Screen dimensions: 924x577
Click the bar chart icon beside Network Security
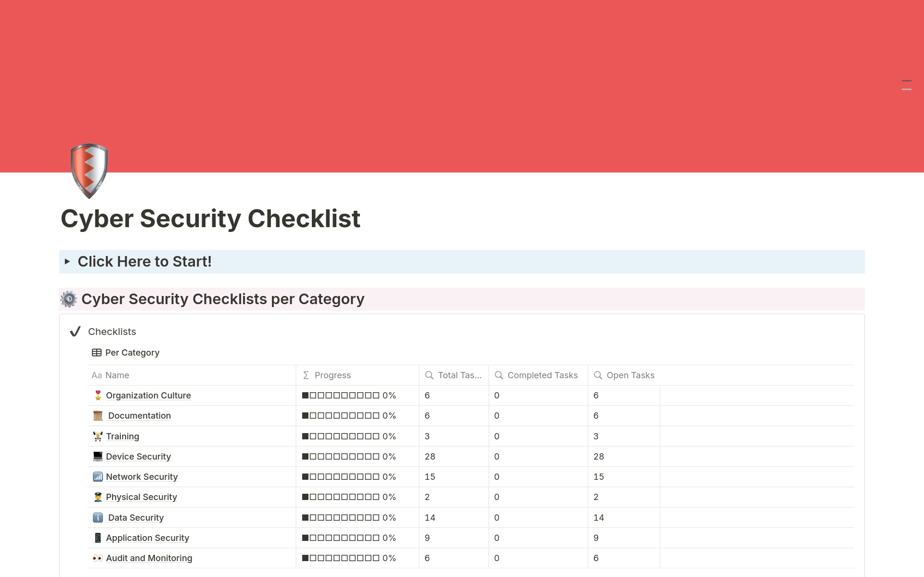coord(98,476)
